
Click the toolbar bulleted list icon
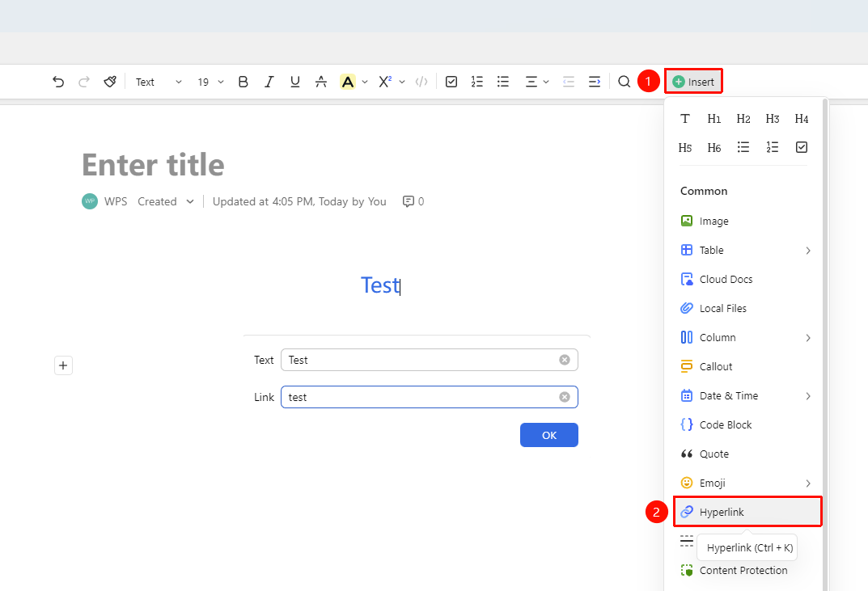pyautogui.click(x=503, y=82)
